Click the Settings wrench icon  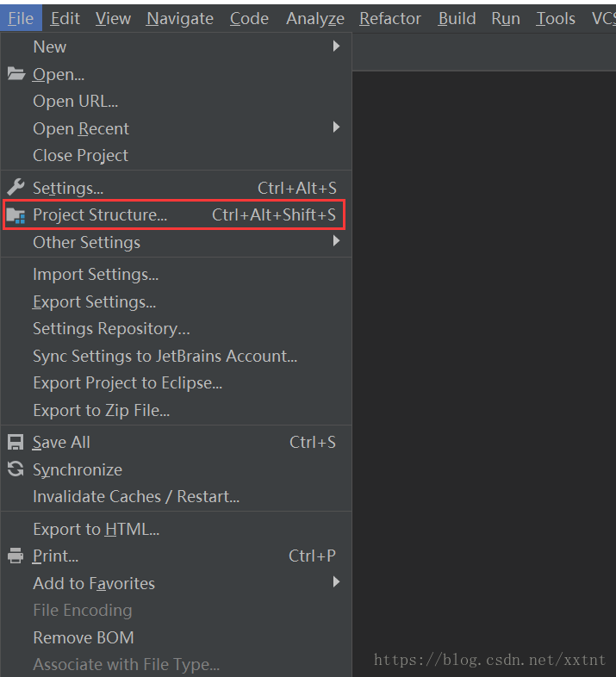click(16, 188)
